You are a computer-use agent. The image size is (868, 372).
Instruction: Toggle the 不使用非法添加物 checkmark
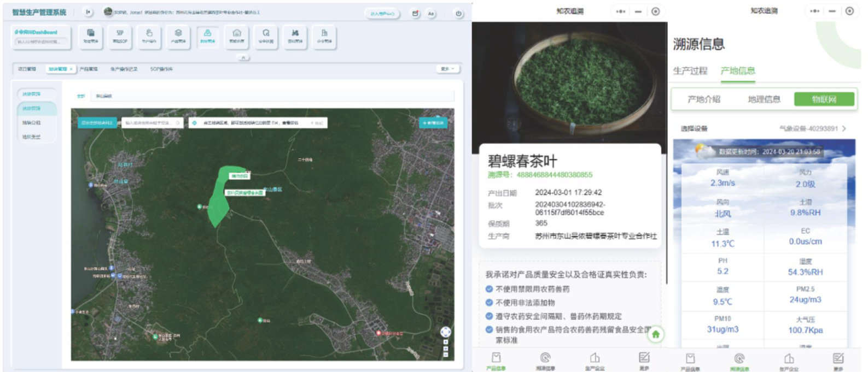click(489, 303)
